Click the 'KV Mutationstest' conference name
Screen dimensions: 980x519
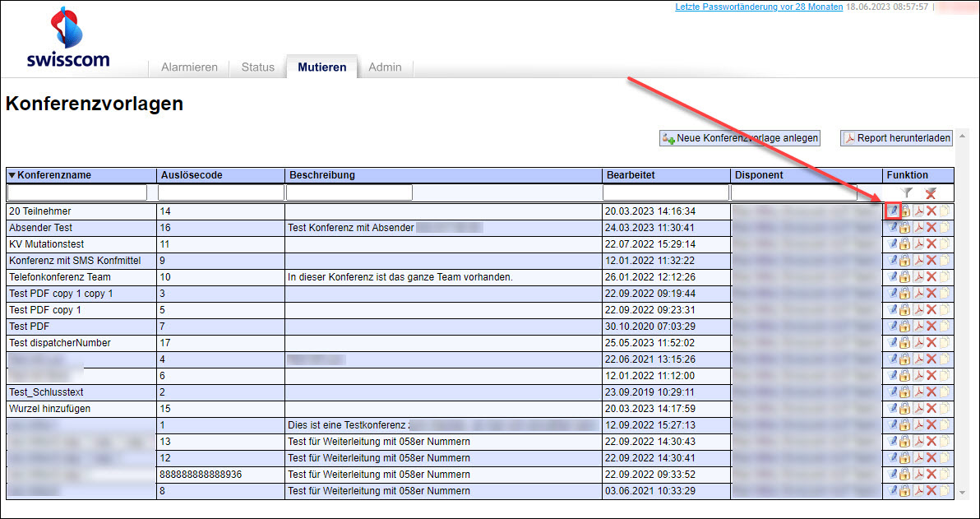pyautogui.click(x=46, y=243)
